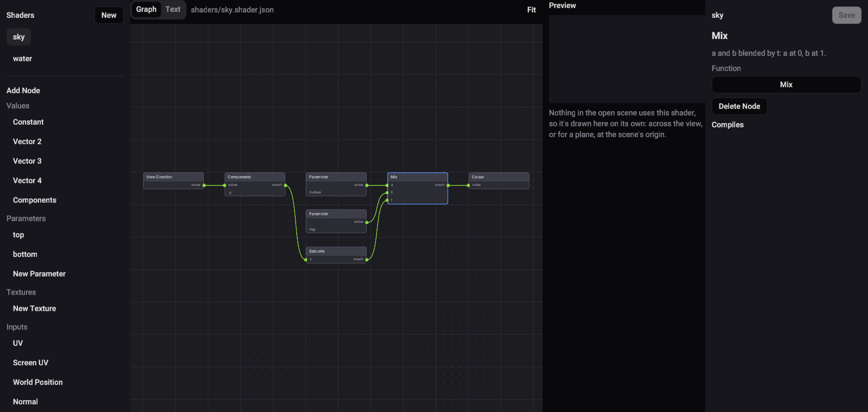Add a Vector 2 node
Screen dimensions: 868x412
click(27, 141)
